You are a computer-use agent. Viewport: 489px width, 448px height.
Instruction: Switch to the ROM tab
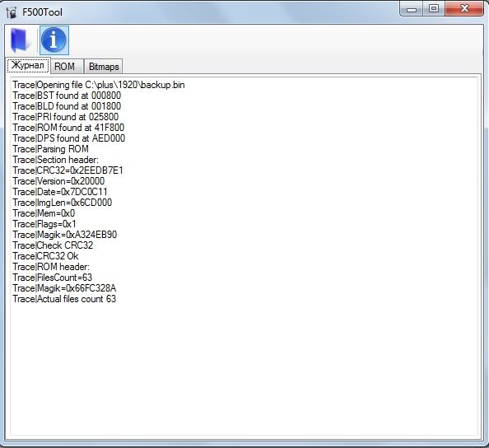coord(64,67)
